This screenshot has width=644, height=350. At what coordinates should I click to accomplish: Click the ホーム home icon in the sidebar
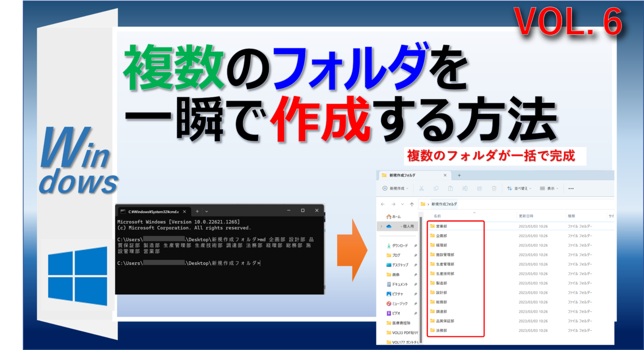coord(388,217)
